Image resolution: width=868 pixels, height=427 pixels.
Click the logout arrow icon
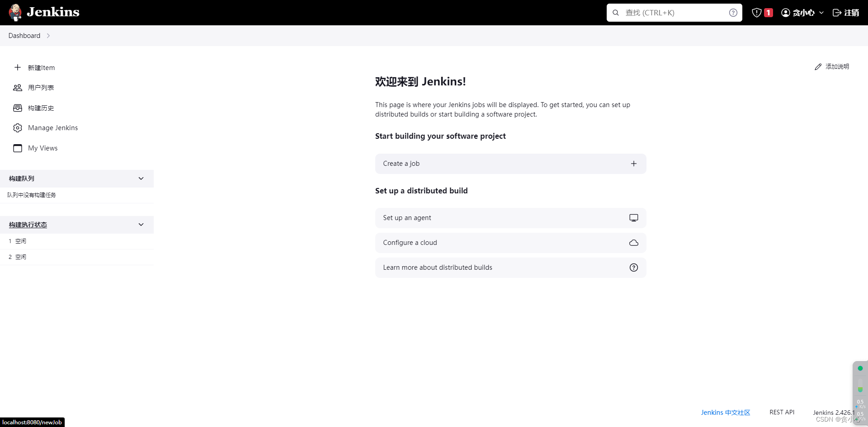837,13
